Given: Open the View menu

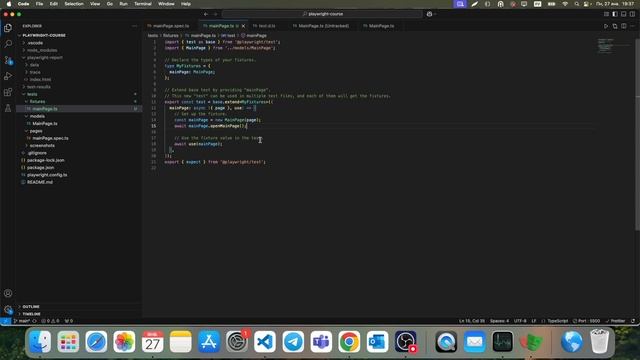Looking at the screenshot, I should (95, 4).
